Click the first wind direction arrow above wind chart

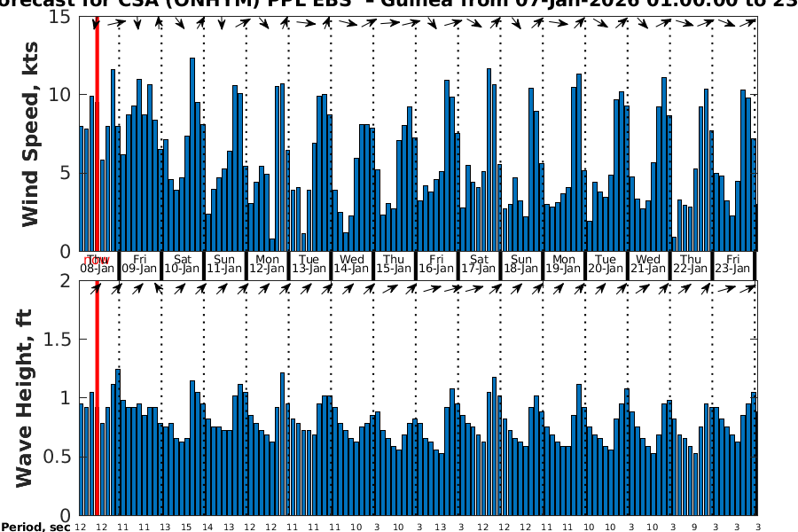coord(97,23)
